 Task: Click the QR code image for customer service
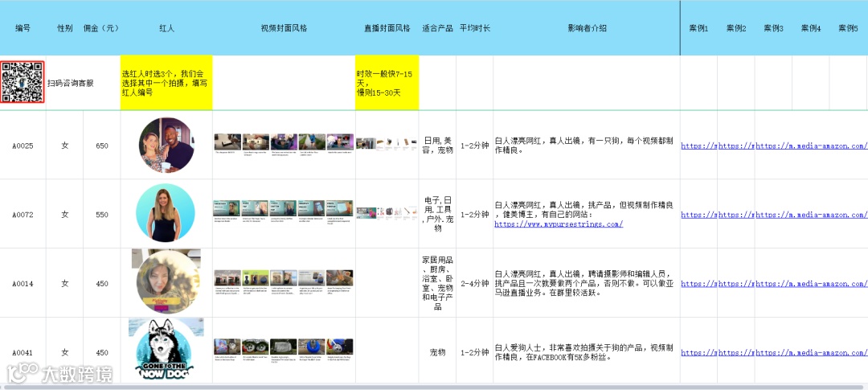pyautogui.click(x=23, y=82)
